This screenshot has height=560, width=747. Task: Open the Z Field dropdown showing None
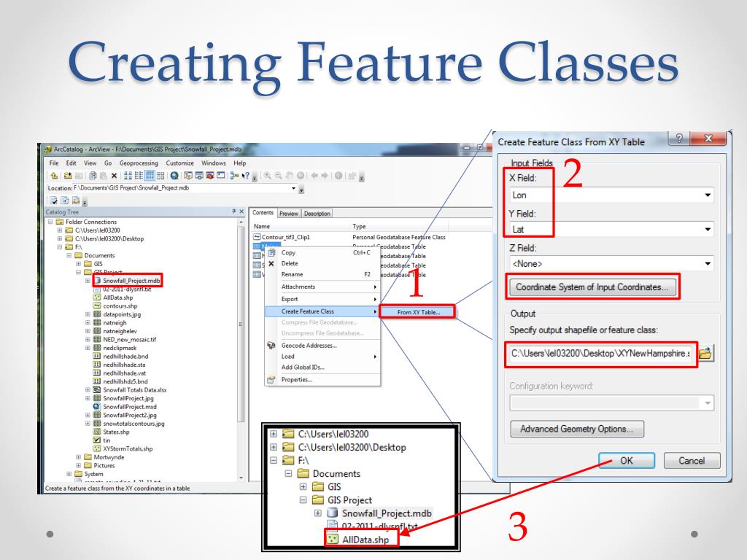pyautogui.click(x=708, y=263)
